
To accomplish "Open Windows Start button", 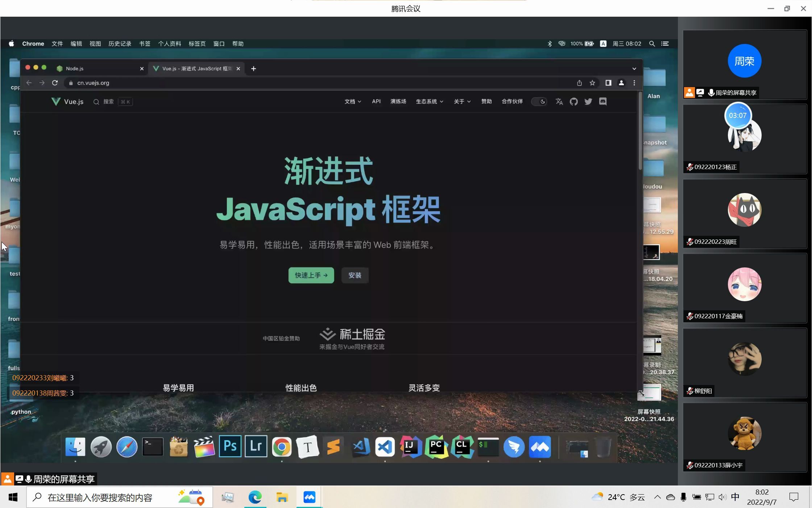I will 13,497.
